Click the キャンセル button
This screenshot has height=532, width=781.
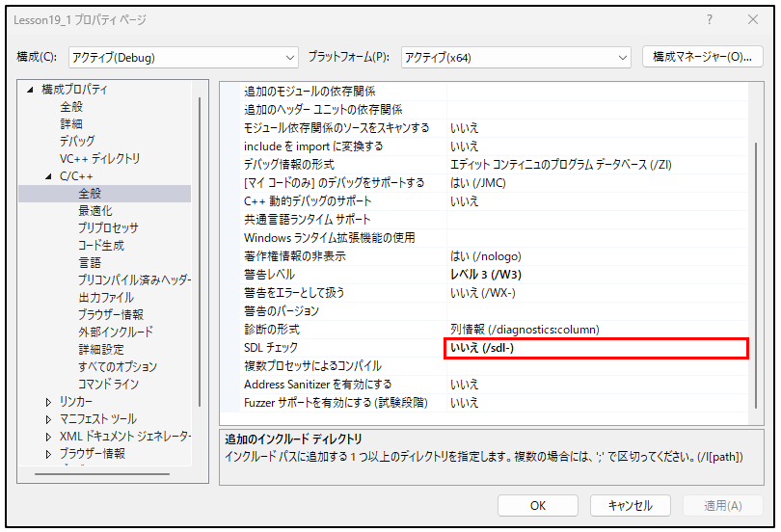[x=630, y=505]
